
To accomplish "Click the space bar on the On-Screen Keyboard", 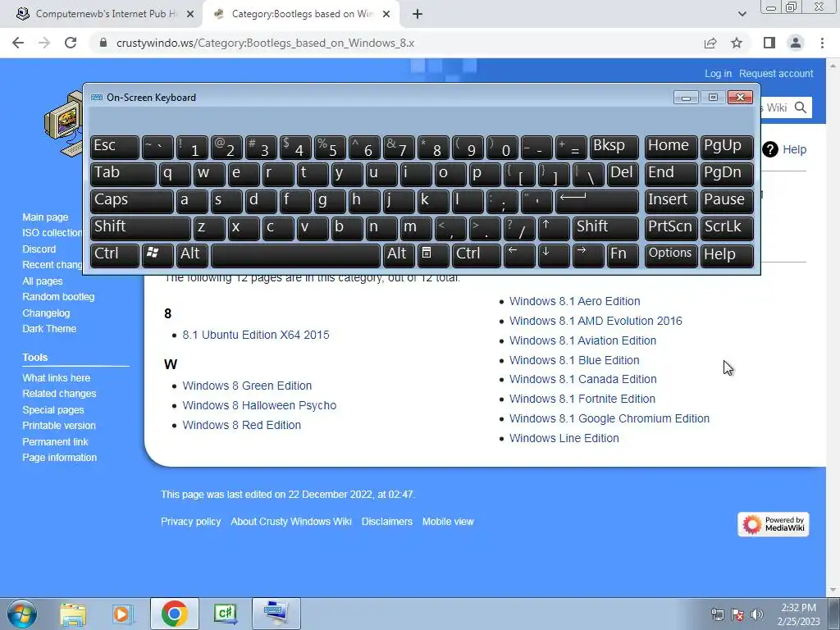I will point(295,254).
